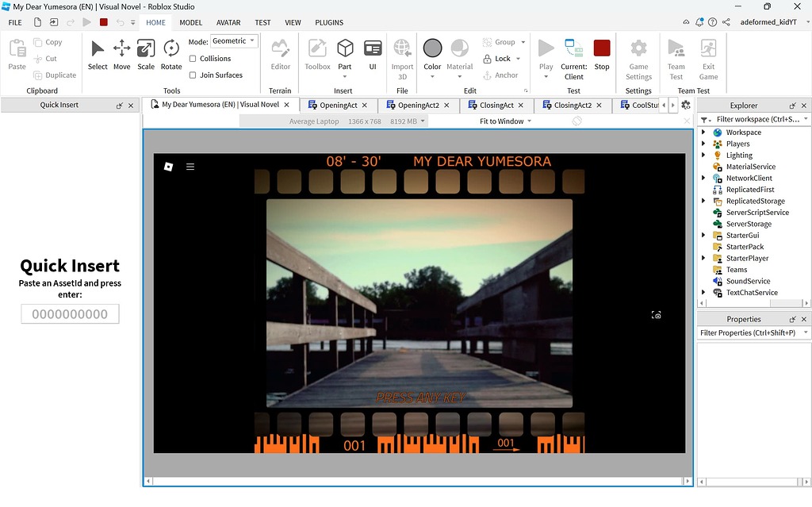This screenshot has height=507, width=812.
Task: Select the Move tool
Action: [x=121, y=56]
